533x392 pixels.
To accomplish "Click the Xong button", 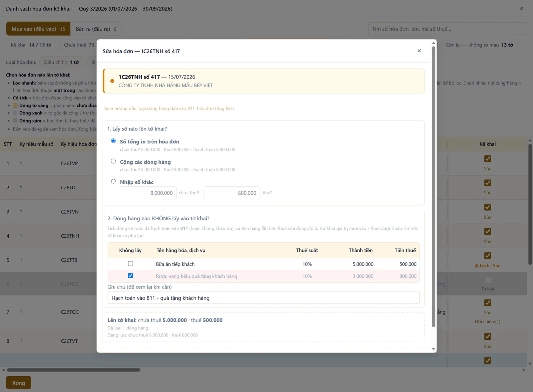I will [19, 383].
